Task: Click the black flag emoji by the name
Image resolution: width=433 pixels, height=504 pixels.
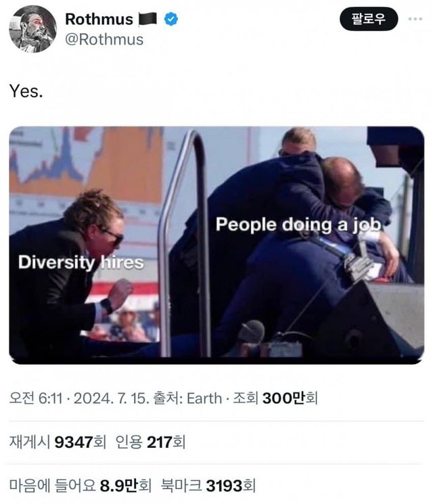Action: (148, 19)
